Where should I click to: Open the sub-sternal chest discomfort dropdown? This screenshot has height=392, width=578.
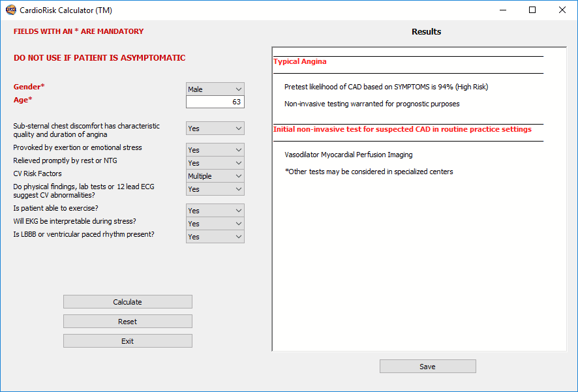(215, 128)
